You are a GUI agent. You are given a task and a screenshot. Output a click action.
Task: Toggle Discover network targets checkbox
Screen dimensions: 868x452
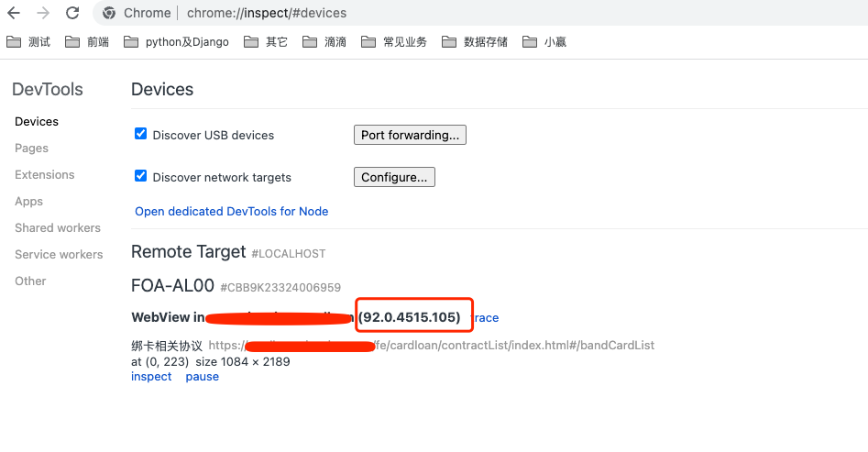point(141,176)
